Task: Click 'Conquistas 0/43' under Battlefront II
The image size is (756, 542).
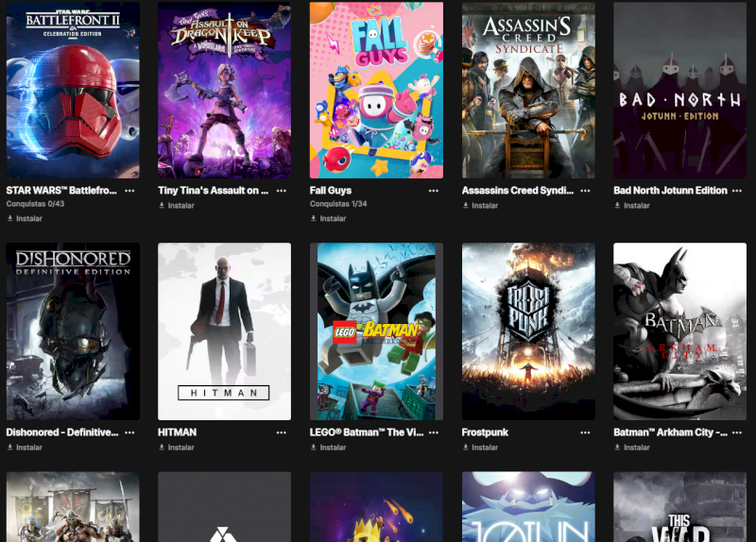Action: coord(35,204)
